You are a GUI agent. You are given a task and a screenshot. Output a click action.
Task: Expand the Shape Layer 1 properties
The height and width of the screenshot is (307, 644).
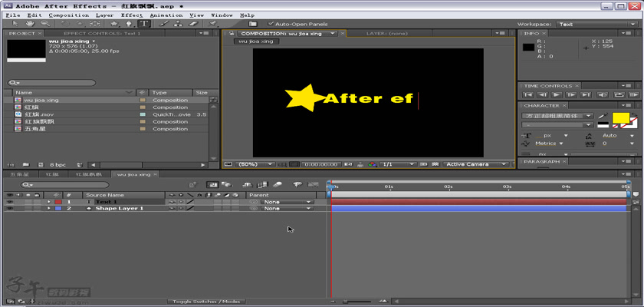point(49,208)
